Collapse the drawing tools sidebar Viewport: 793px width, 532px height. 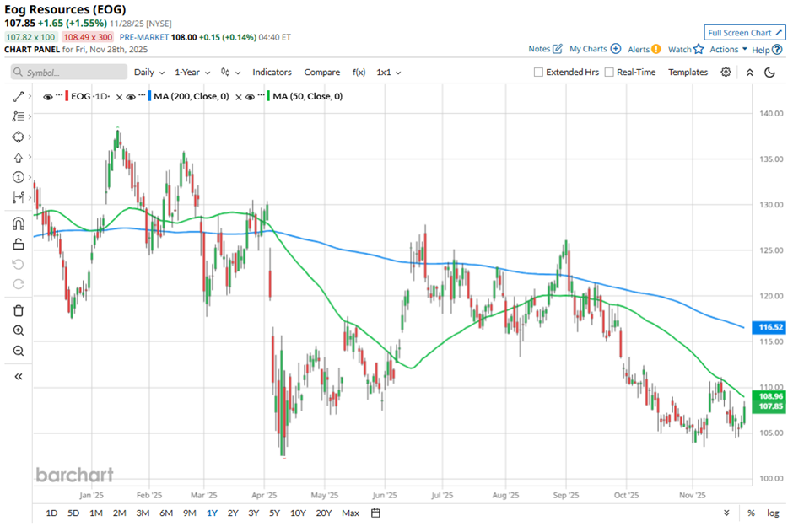19,376
